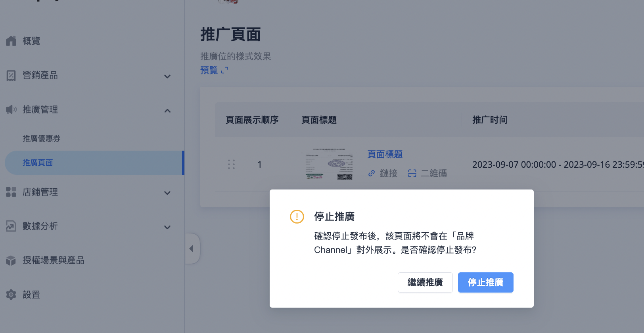Click the 營銷產品 sidebar icon

[11, 75]
